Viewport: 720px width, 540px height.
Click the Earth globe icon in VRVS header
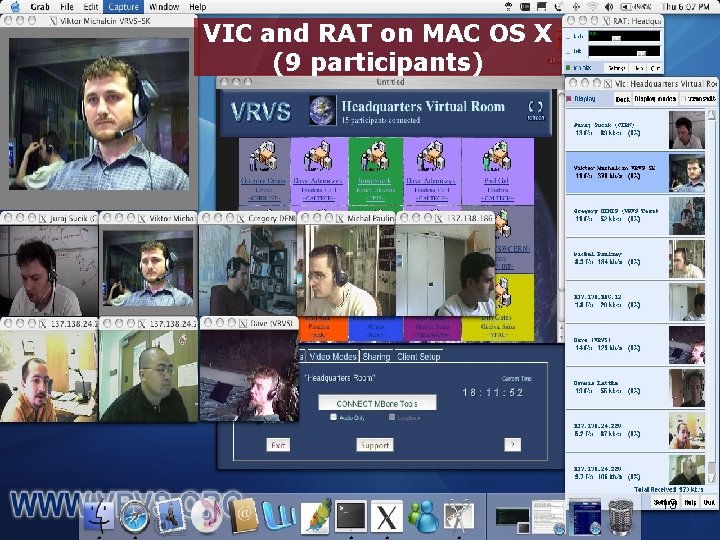pos(322,110)
